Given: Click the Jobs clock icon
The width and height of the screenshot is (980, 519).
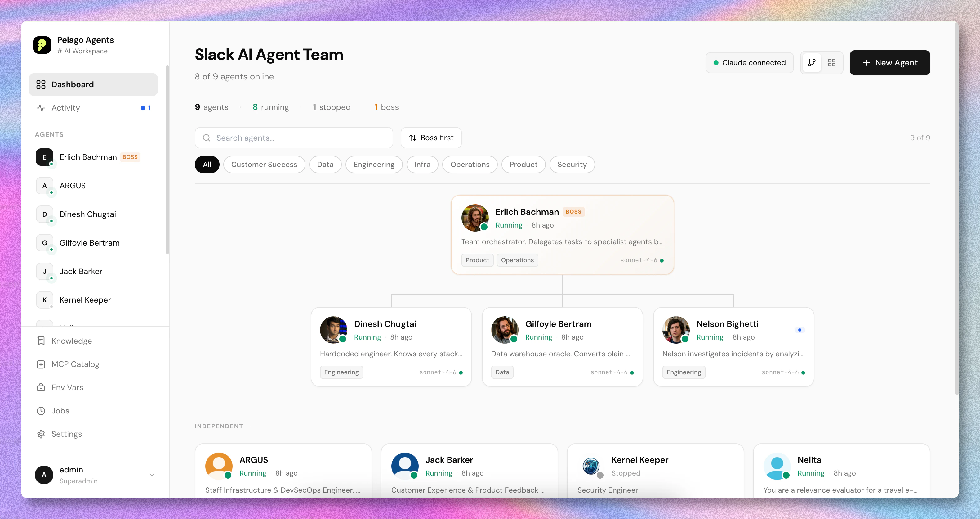Looking at the screenshot, I should point(41,411).
